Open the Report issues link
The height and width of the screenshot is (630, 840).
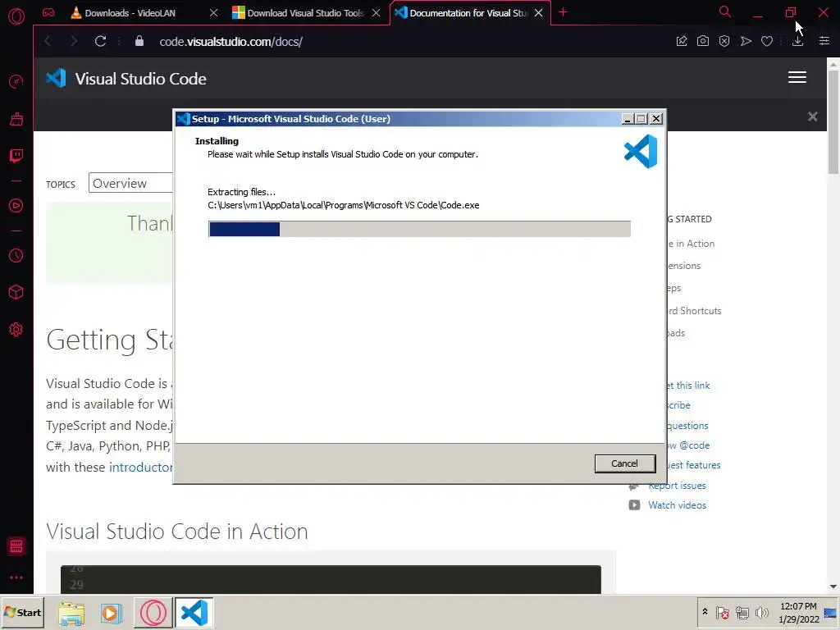[677, 486]
